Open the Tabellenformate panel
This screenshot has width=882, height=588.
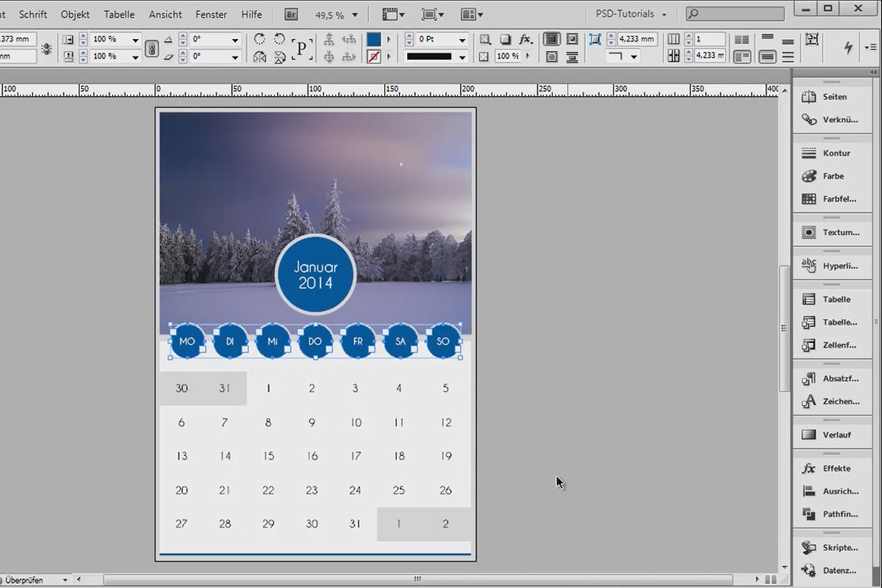click(x=831, y=323)
